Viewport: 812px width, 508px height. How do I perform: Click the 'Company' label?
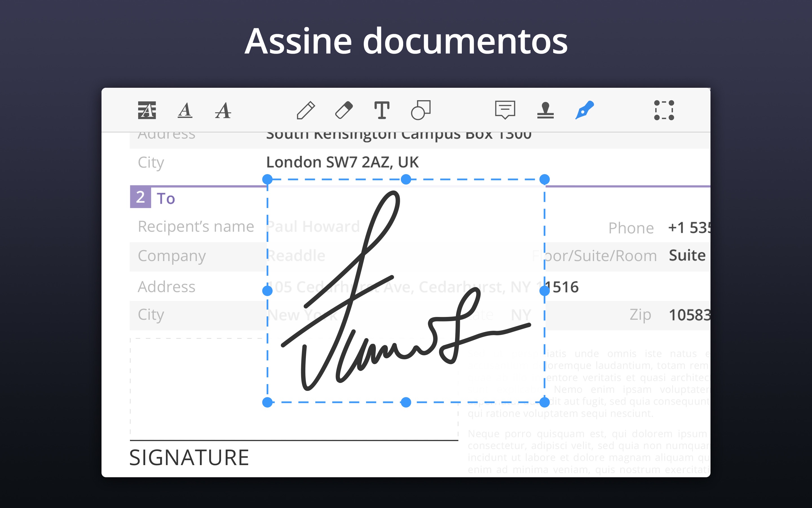172,256
